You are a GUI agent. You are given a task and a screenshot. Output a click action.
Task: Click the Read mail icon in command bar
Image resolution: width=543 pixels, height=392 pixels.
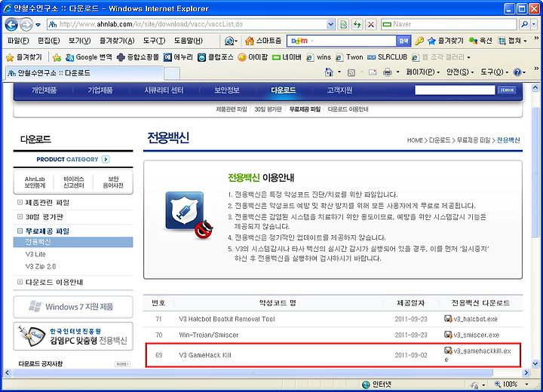click(x=373, y=72)
